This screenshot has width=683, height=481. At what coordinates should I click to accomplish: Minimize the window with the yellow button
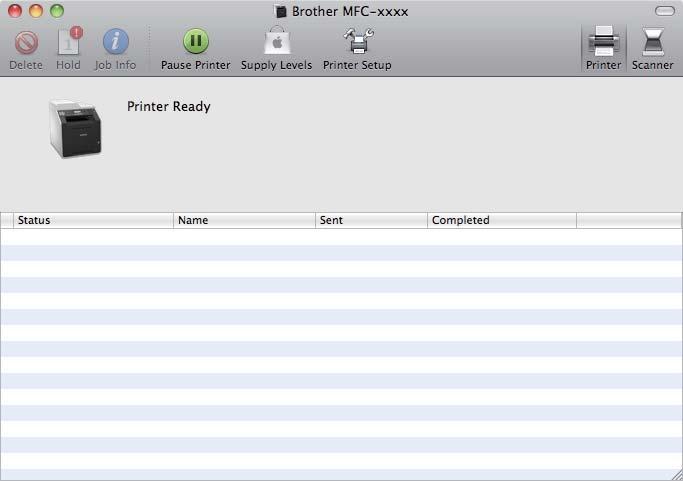(36, 11)
